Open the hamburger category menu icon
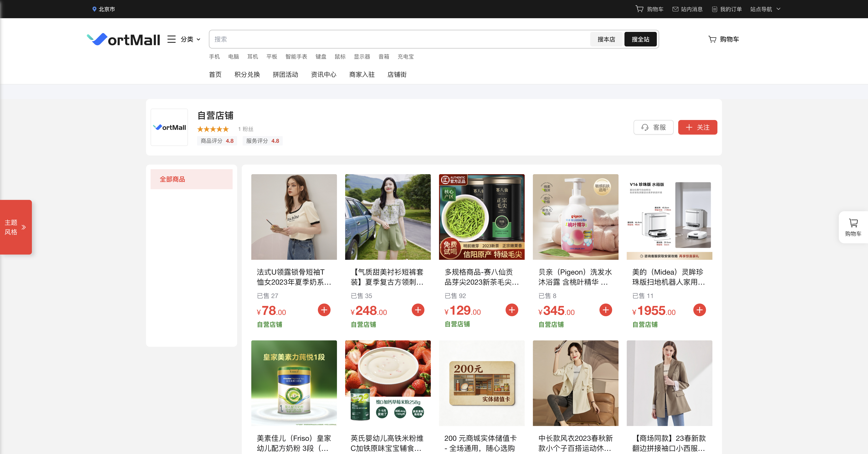This screenshot has height=454, width=868. (172, 39)
